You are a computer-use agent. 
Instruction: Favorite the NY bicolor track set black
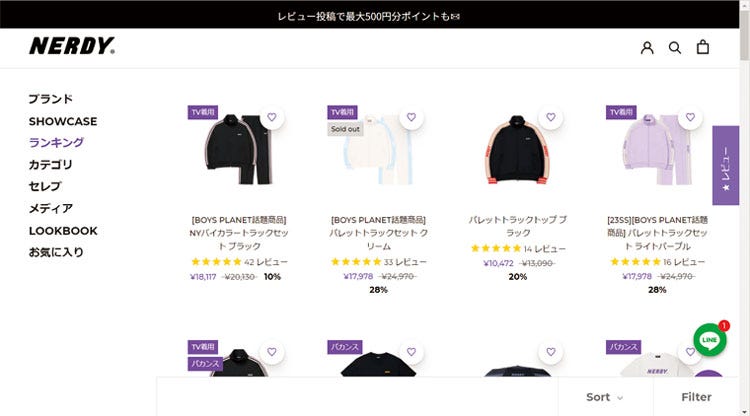click(272, 117)
